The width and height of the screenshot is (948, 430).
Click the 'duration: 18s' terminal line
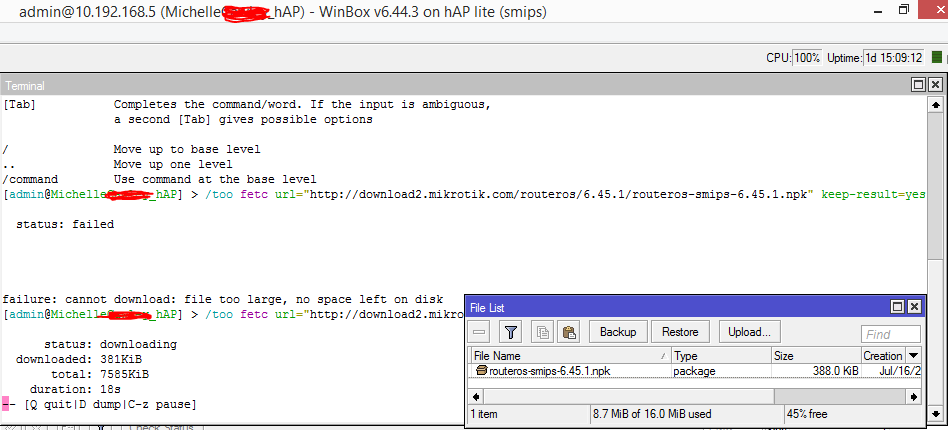click(75, 389)
